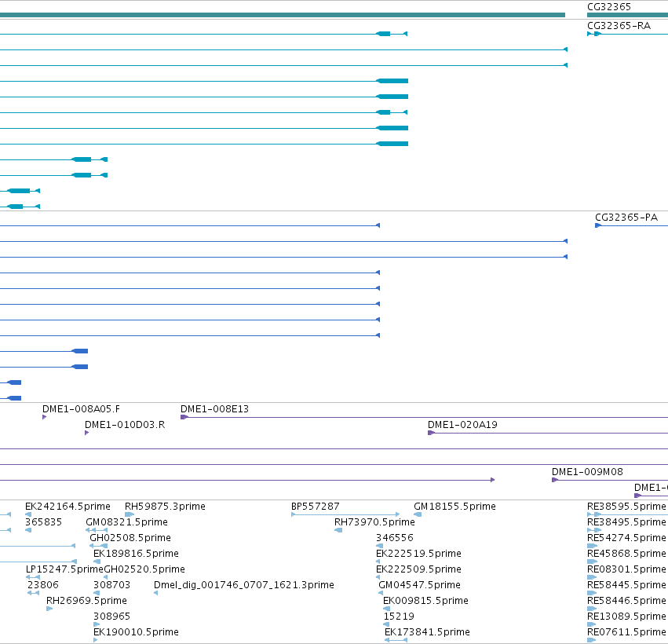Click the DME1-008E13 BAC label
Viewport: 668px width, 644px height.
(215, 409)
